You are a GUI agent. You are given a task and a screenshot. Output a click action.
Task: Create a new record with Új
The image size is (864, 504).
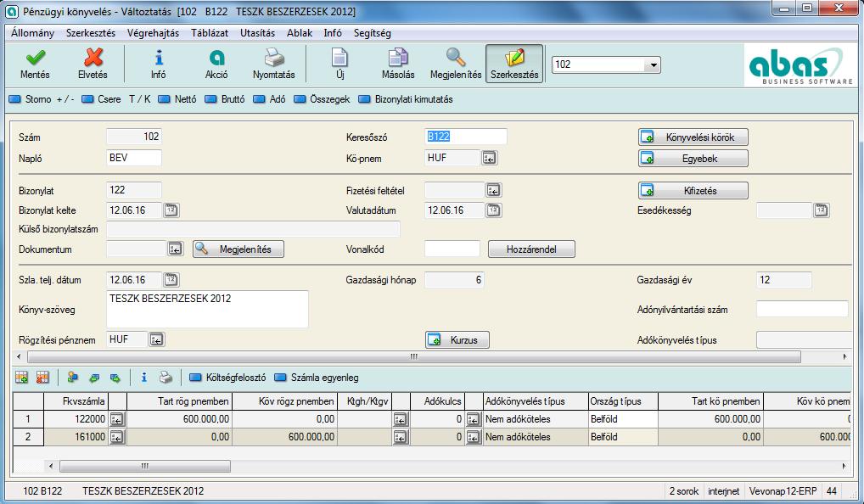point(340,64)
